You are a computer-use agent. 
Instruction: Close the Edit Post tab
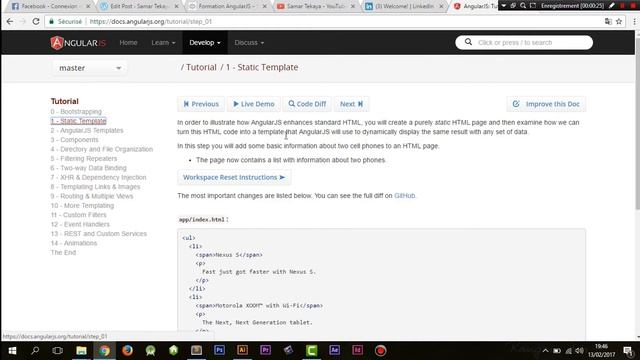coord(176,6)
